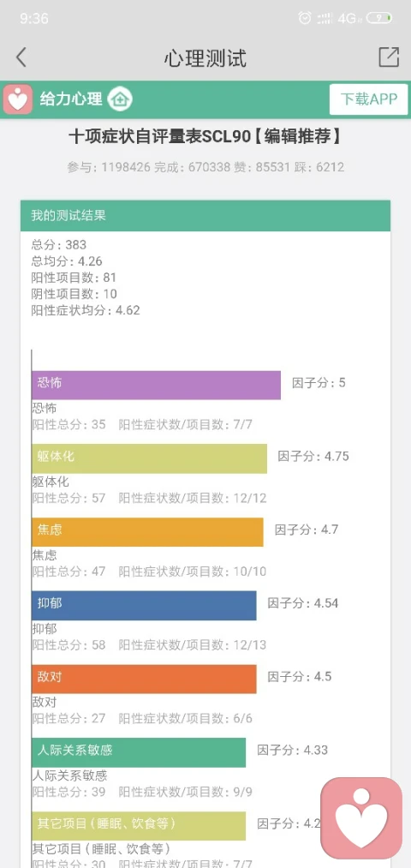
Task: Click the 其它项目（睡眠、饮食等） bar
Action: [x=139, y=826]
